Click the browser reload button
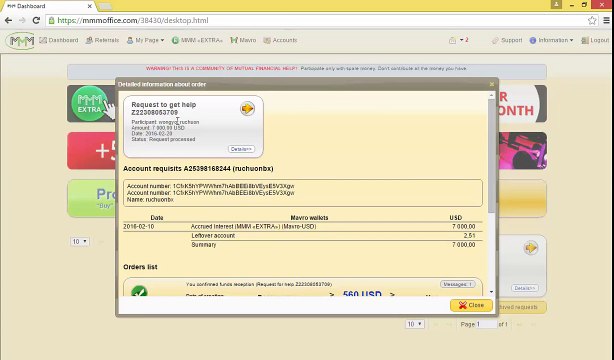The image size is (614, 360). [36, 20]
